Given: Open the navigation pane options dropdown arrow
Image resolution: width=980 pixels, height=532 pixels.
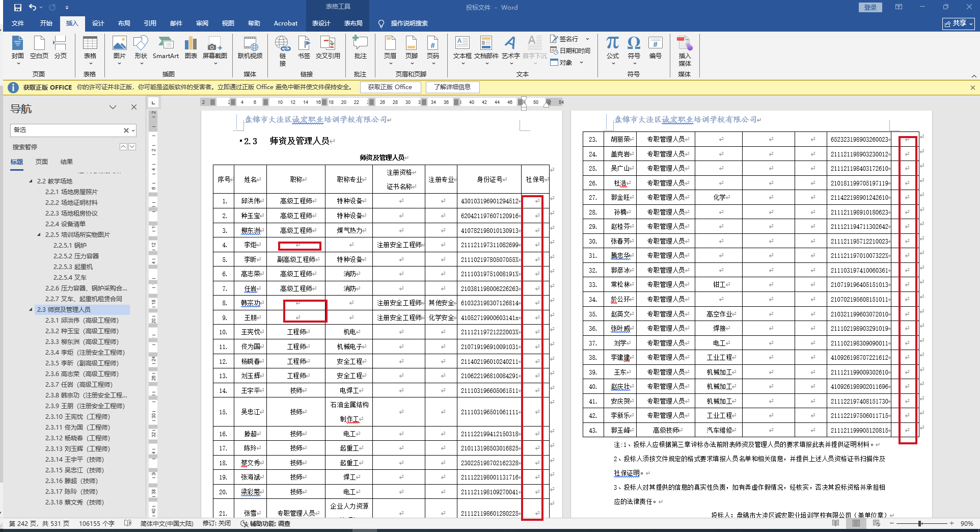Looking at the screenshot, I should pyautogui.click(x=113, y=107).
